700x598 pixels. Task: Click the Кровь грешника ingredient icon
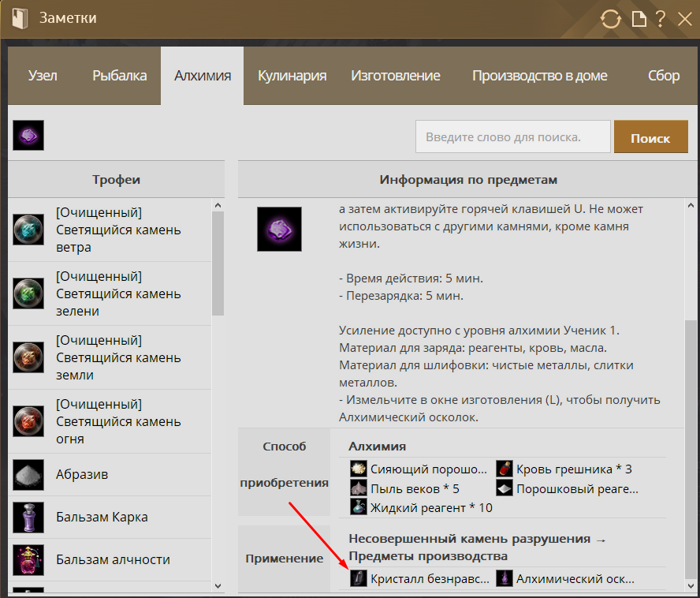[505, 469]
